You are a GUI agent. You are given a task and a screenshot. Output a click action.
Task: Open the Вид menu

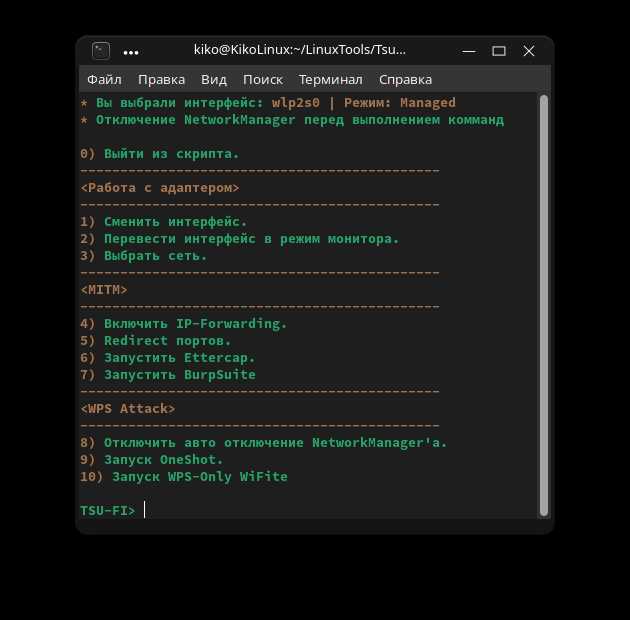214,80
